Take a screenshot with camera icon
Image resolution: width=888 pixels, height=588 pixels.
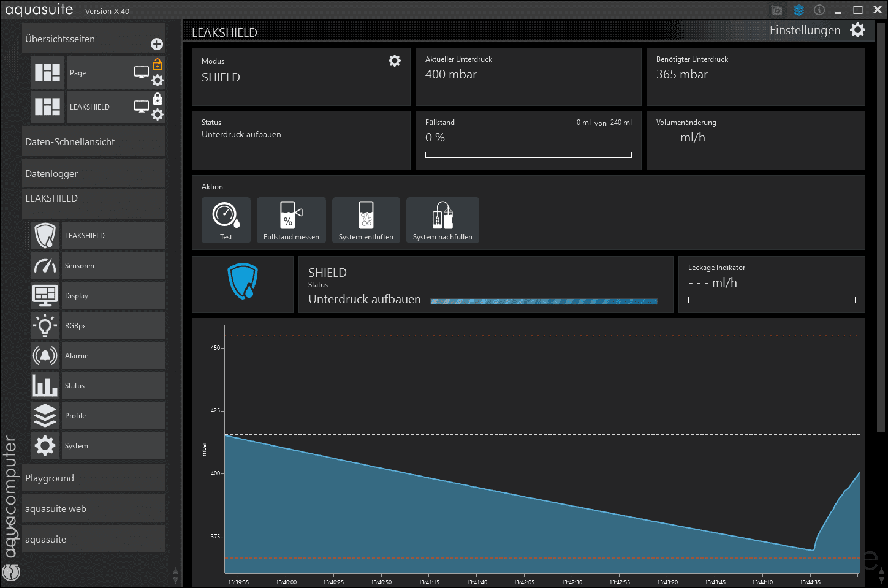(776, 10)
